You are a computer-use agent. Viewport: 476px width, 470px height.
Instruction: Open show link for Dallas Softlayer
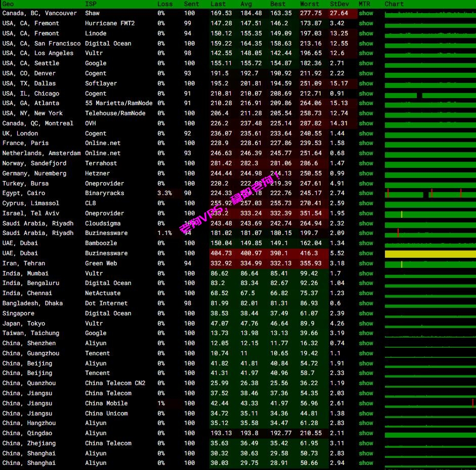(366, 83)
